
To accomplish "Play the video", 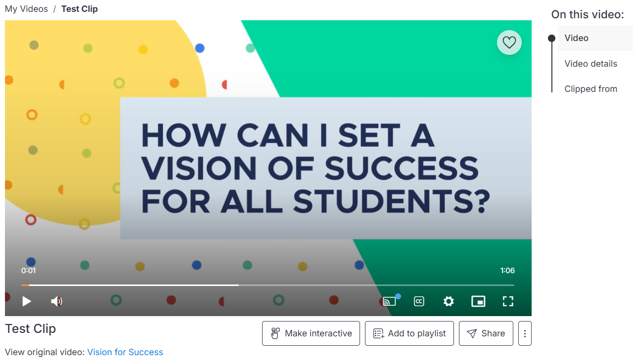I will 27,301.
